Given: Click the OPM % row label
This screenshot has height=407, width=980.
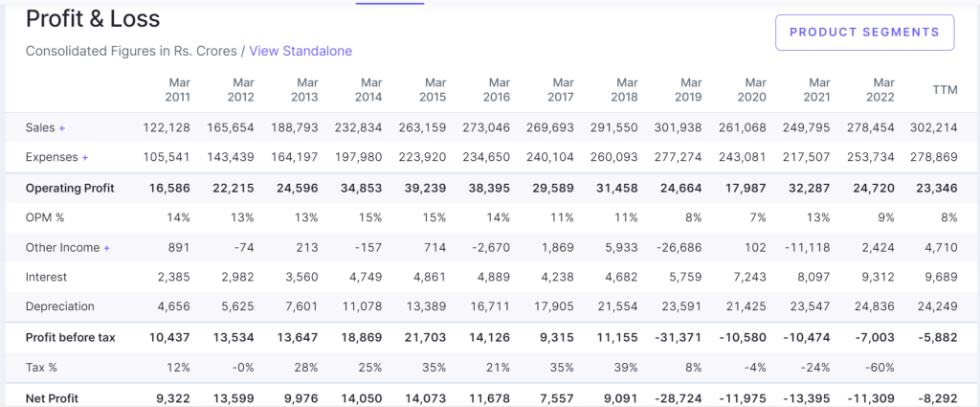Looking at the screenshot, I should [45, 217].
